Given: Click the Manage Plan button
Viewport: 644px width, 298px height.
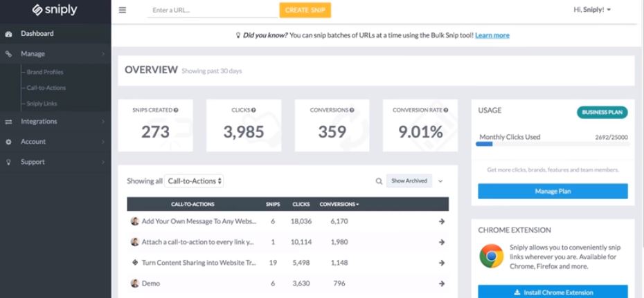Looking at the screenshot, I should [553, 192].
